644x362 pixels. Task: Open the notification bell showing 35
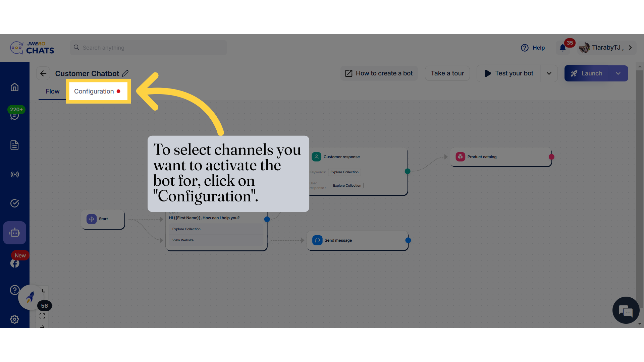562,48
